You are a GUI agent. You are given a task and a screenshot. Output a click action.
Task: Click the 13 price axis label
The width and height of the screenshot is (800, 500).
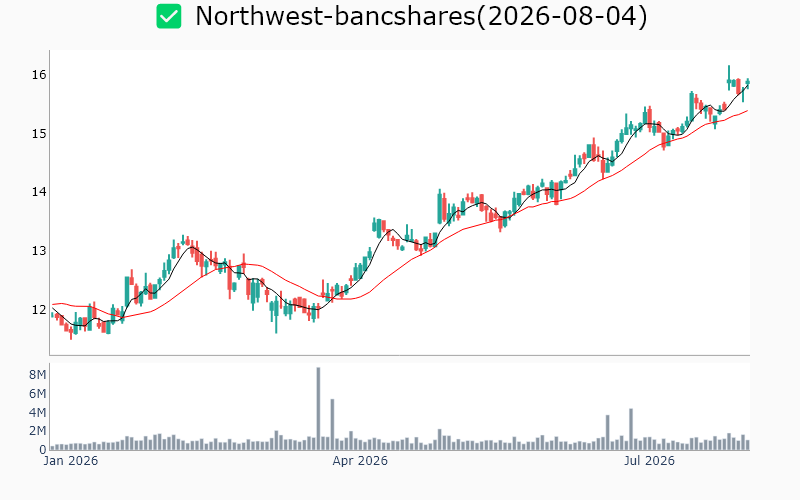39,251
